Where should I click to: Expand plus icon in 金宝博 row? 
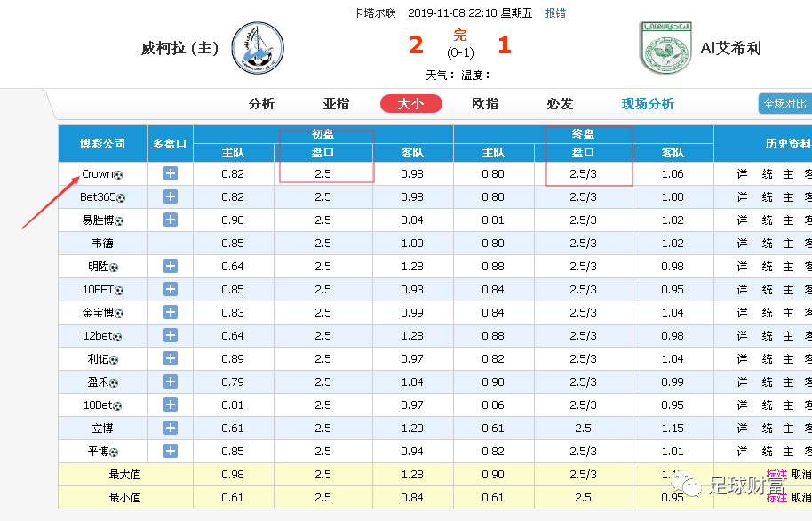point(171,312)
